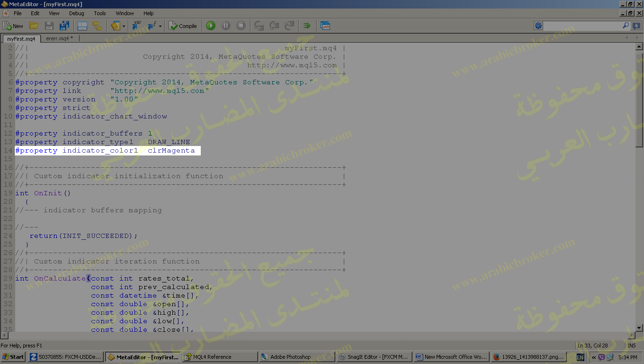This screenshot has width=644, height=364.
Task: Expand the function icon dropdown arrow
Action: tap(160, 26)
